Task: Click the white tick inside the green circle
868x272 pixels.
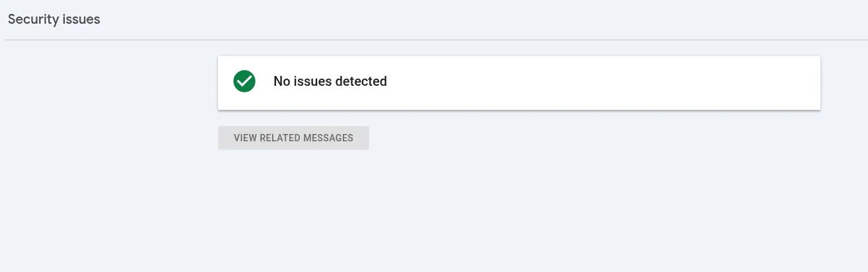Action: 244,82
